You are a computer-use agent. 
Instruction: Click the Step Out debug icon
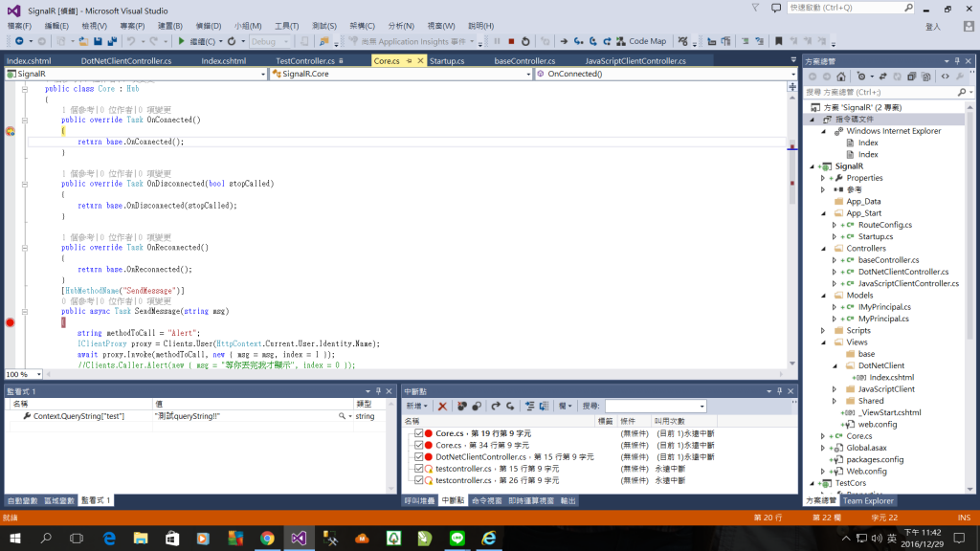coord(607,41)
